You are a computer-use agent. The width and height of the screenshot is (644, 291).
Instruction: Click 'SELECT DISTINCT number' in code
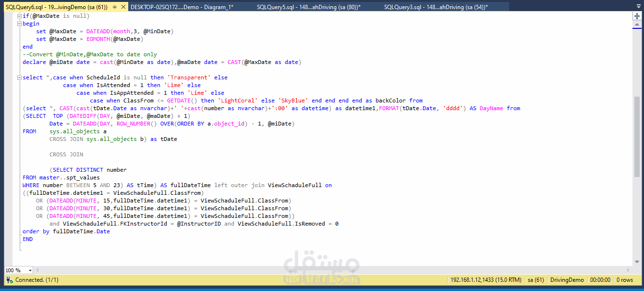[90, 170]
